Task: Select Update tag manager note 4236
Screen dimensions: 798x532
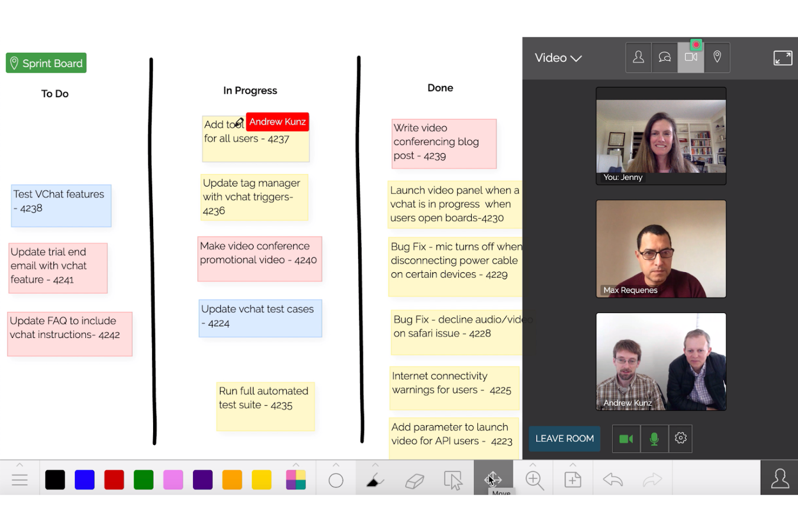Action: [254, 197]
